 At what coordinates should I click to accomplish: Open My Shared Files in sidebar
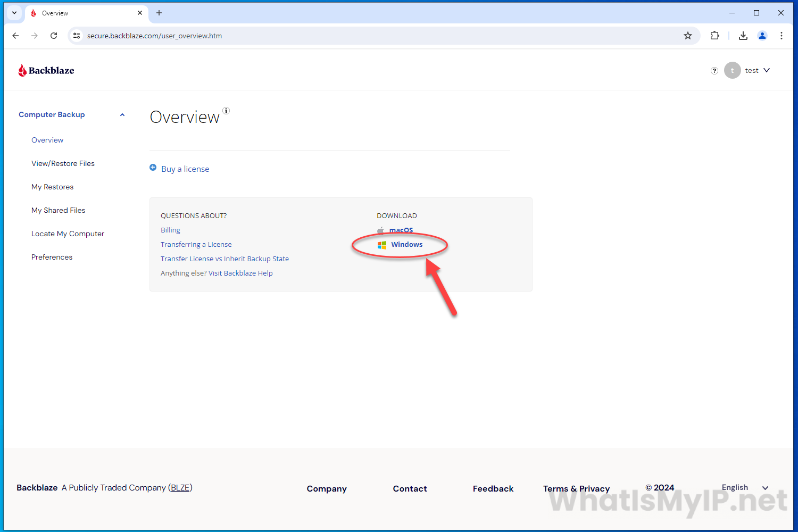58,210
